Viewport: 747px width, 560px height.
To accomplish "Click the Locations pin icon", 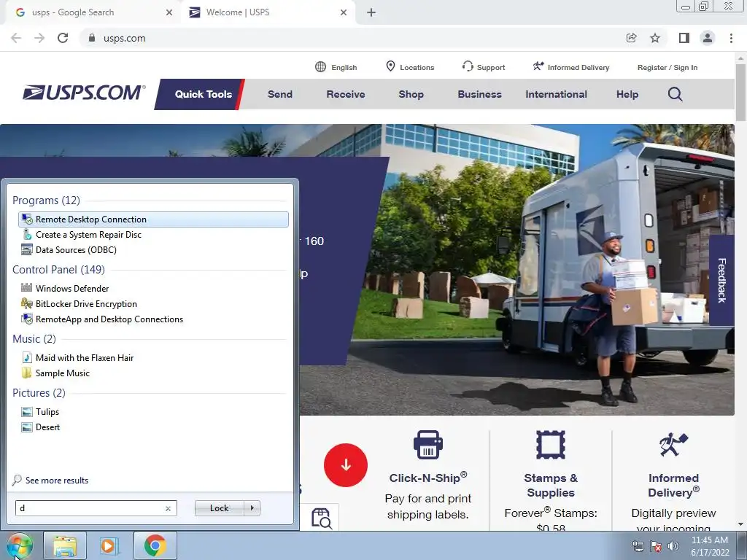I will [x=390, y=66].
